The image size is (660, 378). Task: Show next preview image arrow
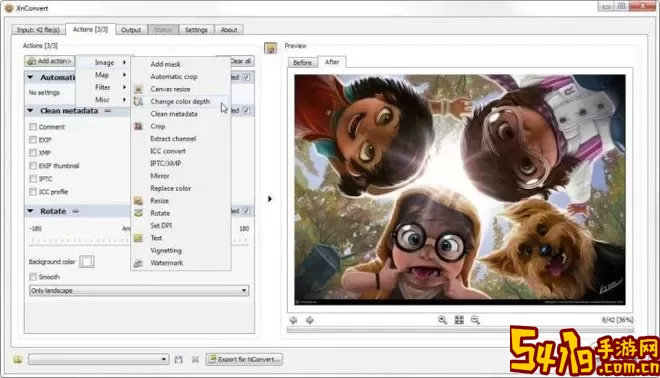pos(310,320)
